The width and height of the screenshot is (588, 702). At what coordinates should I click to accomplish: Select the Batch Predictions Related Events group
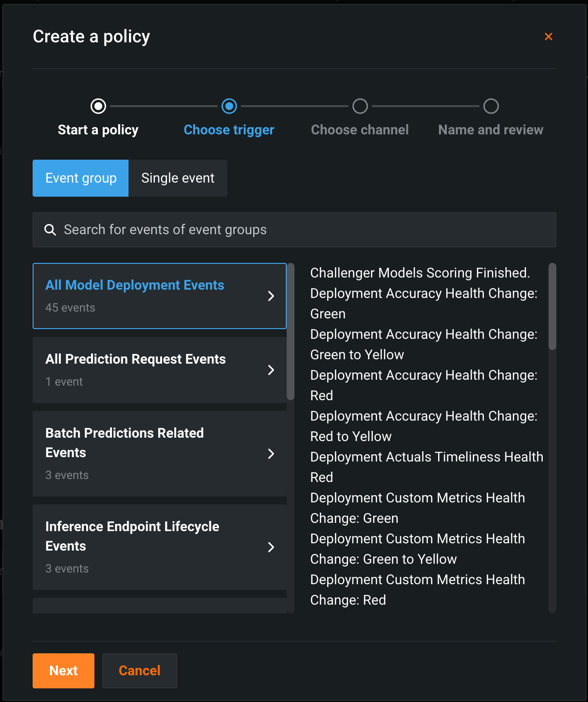pyautogui.click(x=146, y=454)
